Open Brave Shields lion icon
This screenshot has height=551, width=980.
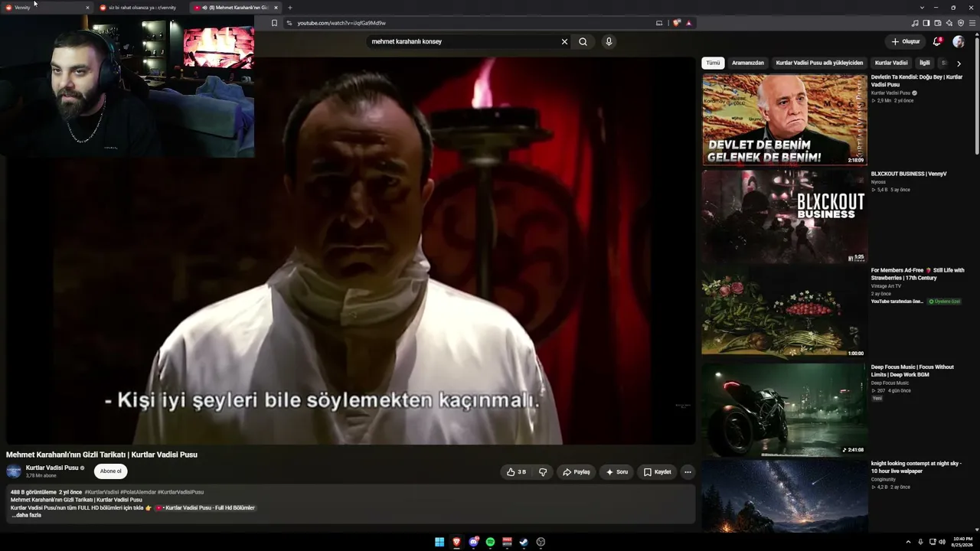pos(676,23)
